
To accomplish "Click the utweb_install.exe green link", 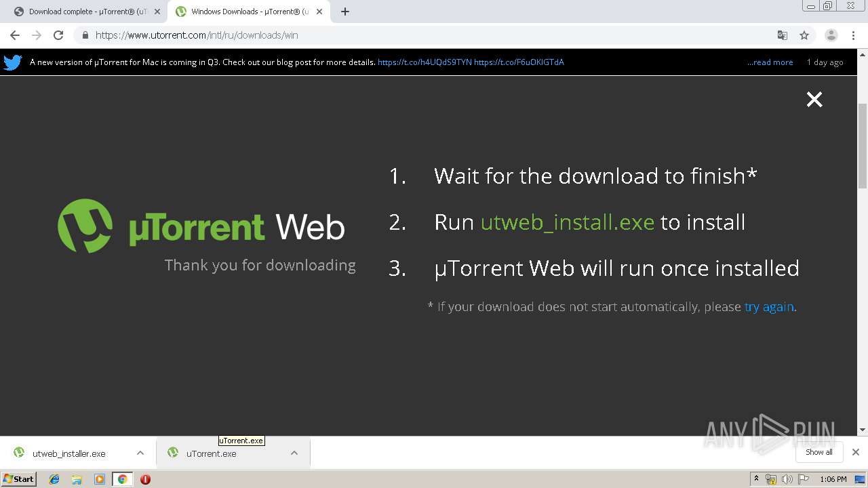I will [x=568, y=222].
